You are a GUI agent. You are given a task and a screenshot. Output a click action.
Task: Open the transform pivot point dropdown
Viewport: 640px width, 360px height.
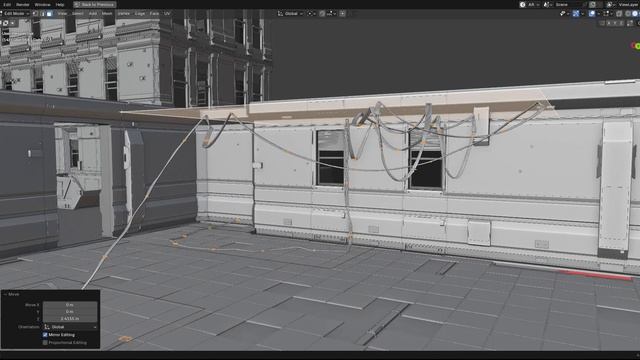pos(311,13)
